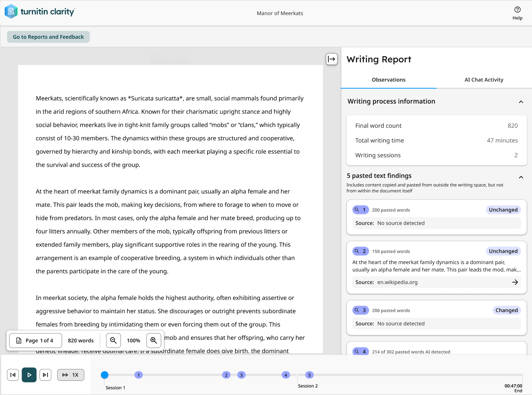This screenshot has height=395, width=532.
Task: Zoom in on the document
Action: coord(154,340)
